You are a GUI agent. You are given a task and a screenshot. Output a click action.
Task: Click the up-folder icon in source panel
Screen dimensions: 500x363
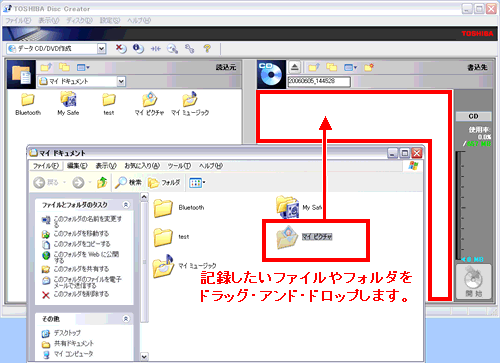pyautogui.click(x=46, y=67)
